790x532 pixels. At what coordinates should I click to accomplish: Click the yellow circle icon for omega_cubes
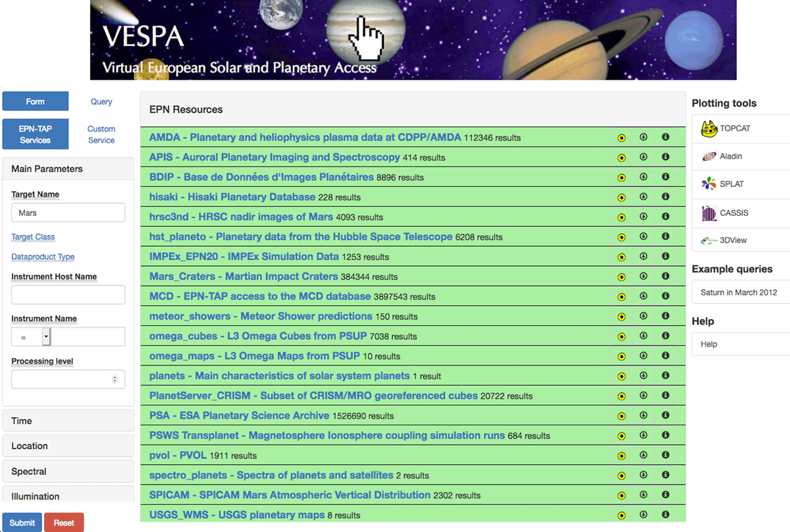pyautogui.click(x=621, y=336)
